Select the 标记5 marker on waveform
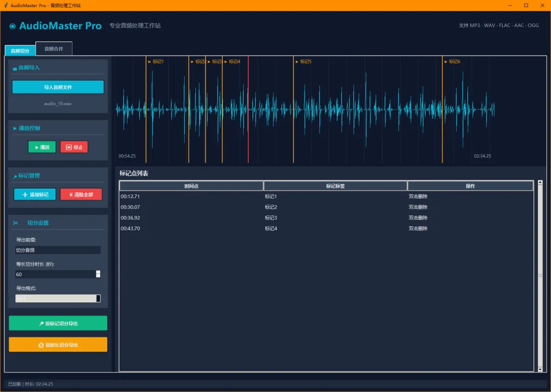 coord(305,62)
